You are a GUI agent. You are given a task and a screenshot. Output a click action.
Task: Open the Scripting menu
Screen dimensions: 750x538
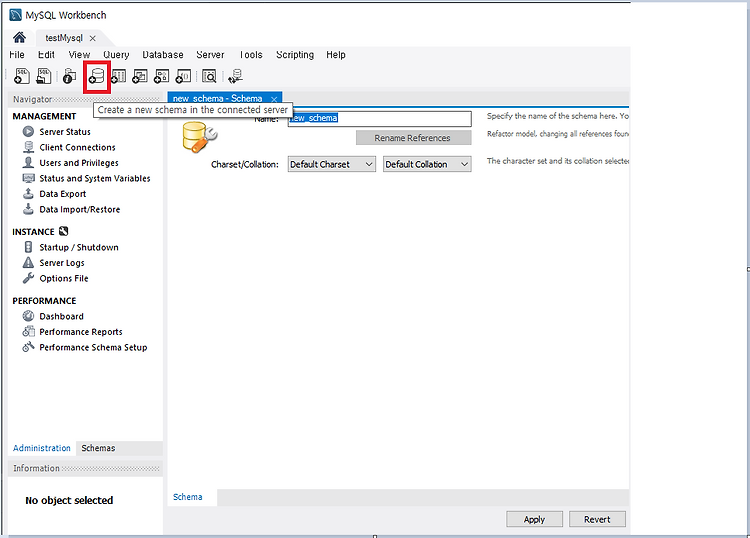tap(295, 55)
